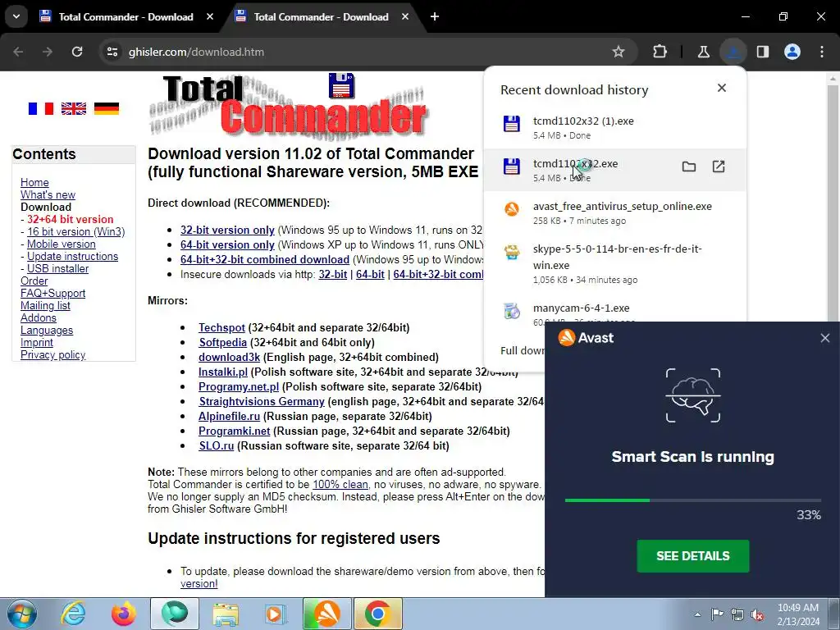The image size is (840, 630).
Task: Open the Mobile version link
Action: point(61,244)
